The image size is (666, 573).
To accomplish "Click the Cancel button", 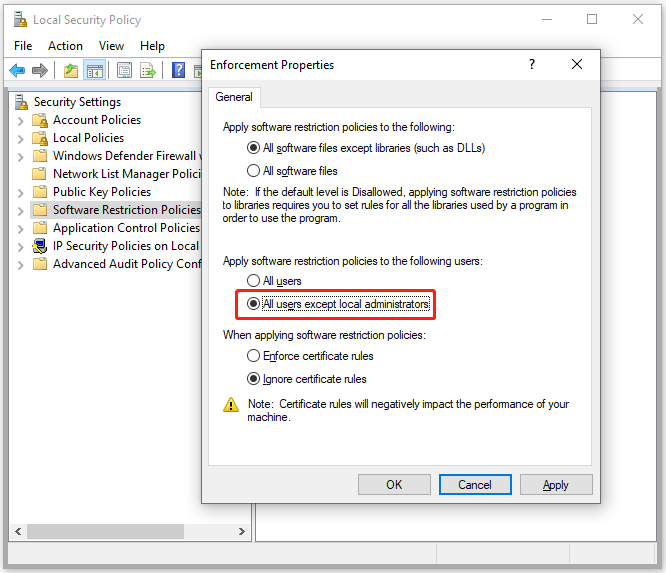I will click(475, 485).
